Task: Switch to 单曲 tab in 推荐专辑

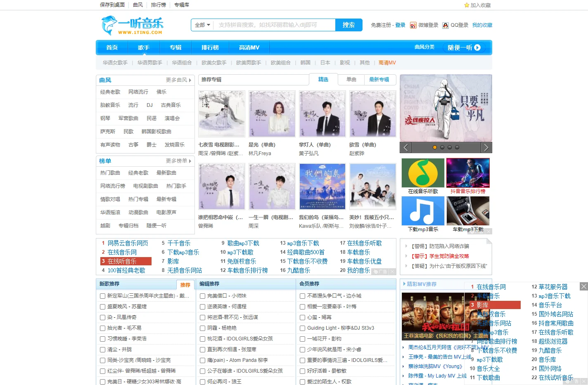Action: pos(351,80)
